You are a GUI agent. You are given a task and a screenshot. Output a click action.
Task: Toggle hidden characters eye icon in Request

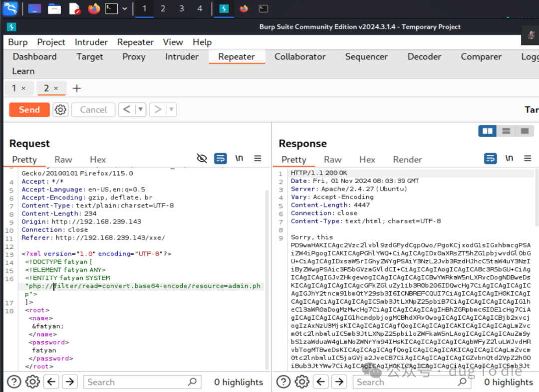[x=202, y=158]
